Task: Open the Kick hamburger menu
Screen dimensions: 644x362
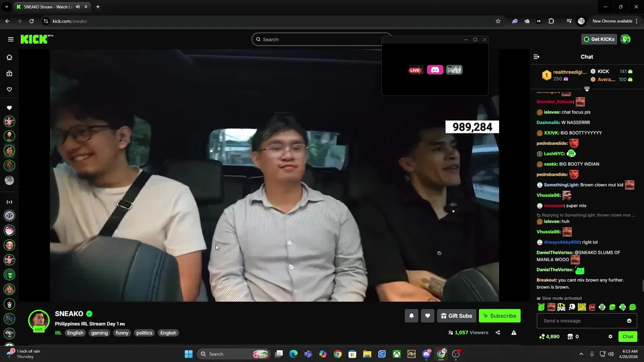Action: (11, 39)
